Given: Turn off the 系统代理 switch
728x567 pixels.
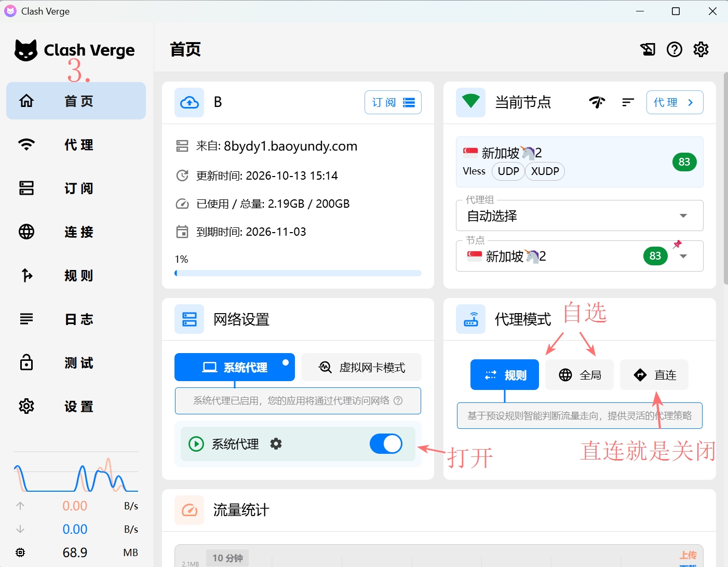Looking at the screenshot, I should (386, 444).
